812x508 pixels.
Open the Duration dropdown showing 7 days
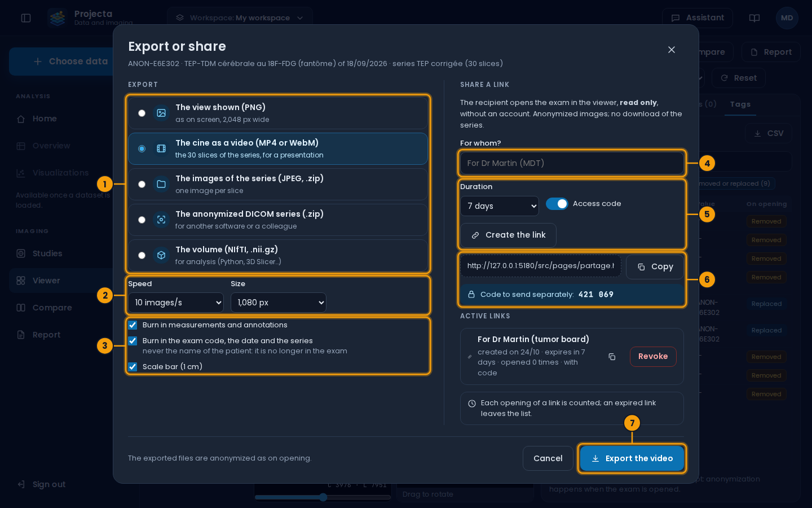(x=500, y=206)
